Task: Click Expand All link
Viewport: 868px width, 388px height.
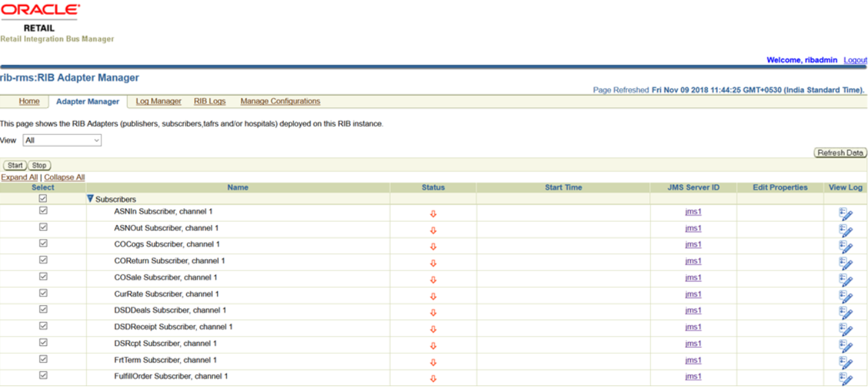Action: click(x=19, y=177)
